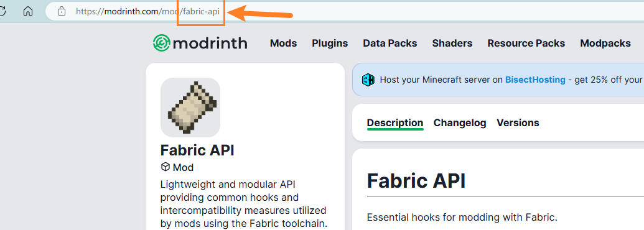The height and width of the screenshot is (230, 644).
Task: Switch to the Changelog tab
Action: [460, 122]
